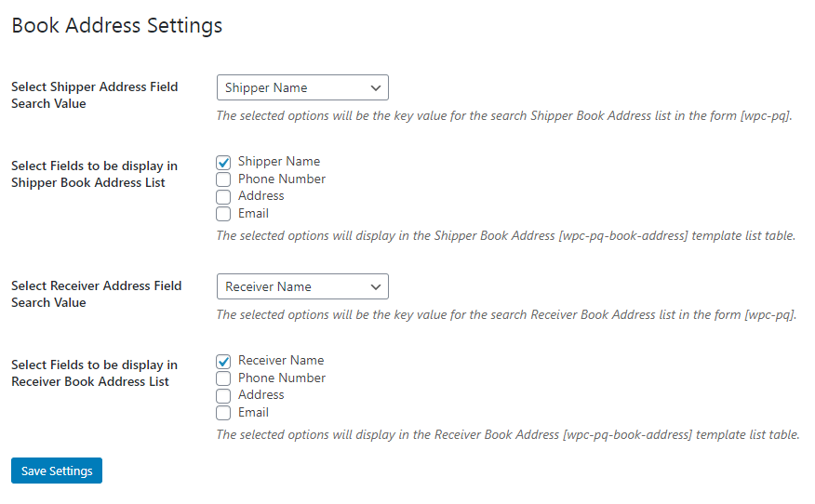Click the Shipper Book Address List fields label
This screenshot has height=504, width=815.
[x=94, y=174]
